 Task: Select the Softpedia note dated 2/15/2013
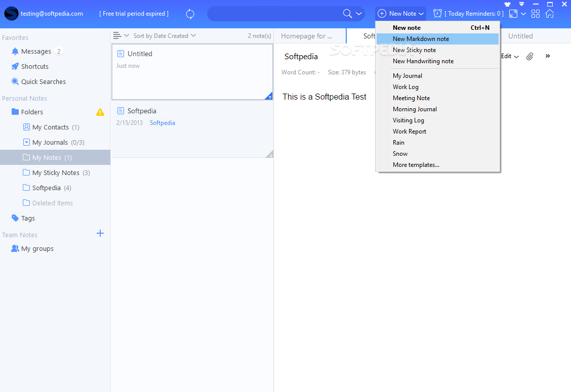pos(192,129)
